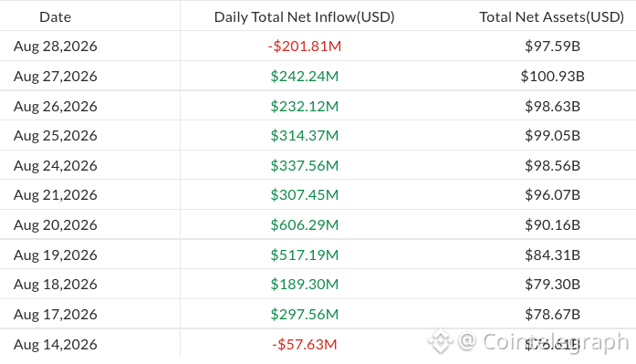636x364 pixels.
Task: Click the $297.56M inflow value
Action: pyautogui.click(x=304, y=314)
